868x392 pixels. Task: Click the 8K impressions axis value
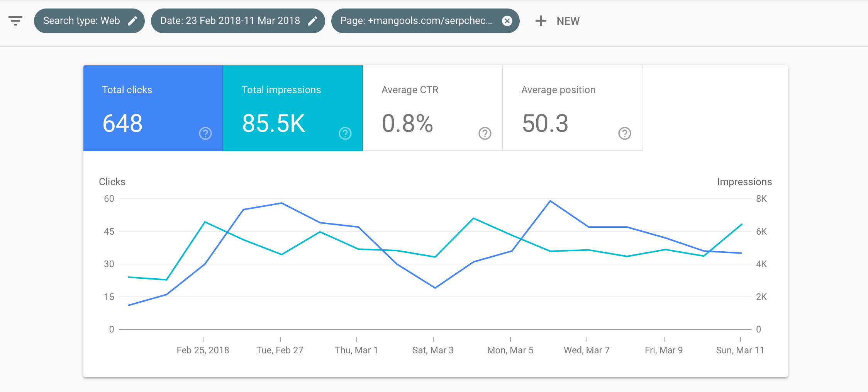[x=761, y=199]
